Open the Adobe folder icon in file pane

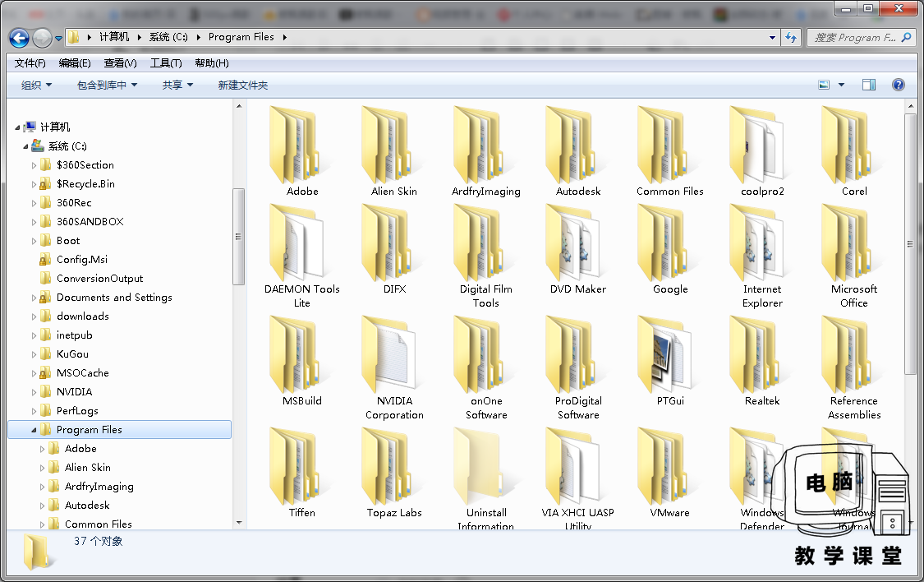pos(295,145)
